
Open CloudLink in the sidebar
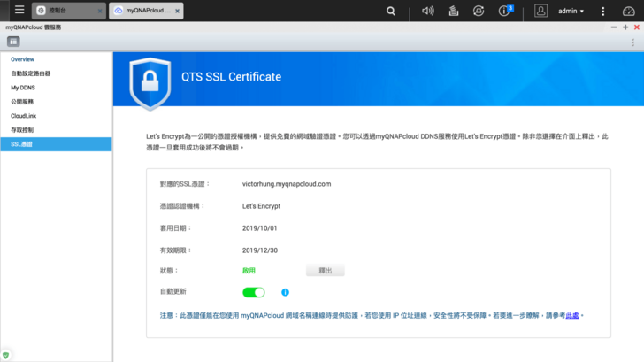coord(24,116)
